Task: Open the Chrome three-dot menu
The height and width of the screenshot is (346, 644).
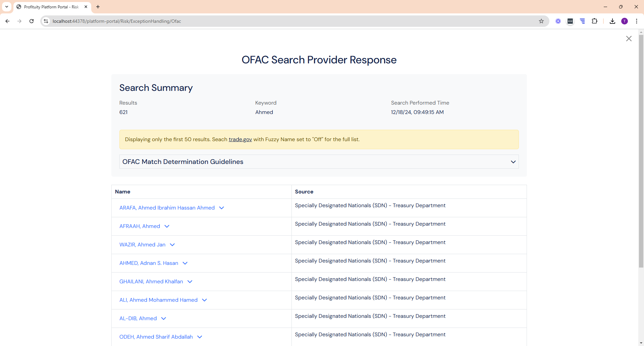Action: (x=636, y=21)
